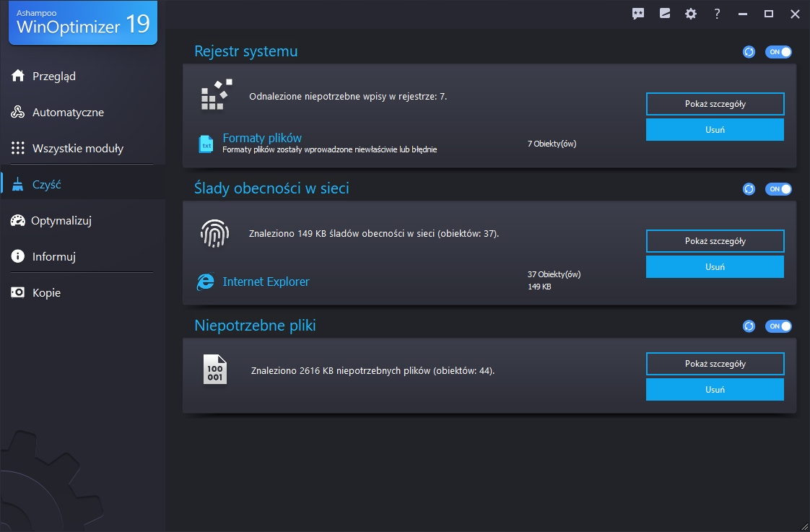Viewport: 810px width, 532px height.
Task: Click the '149 KB' size value
Action: coord(539,287)
